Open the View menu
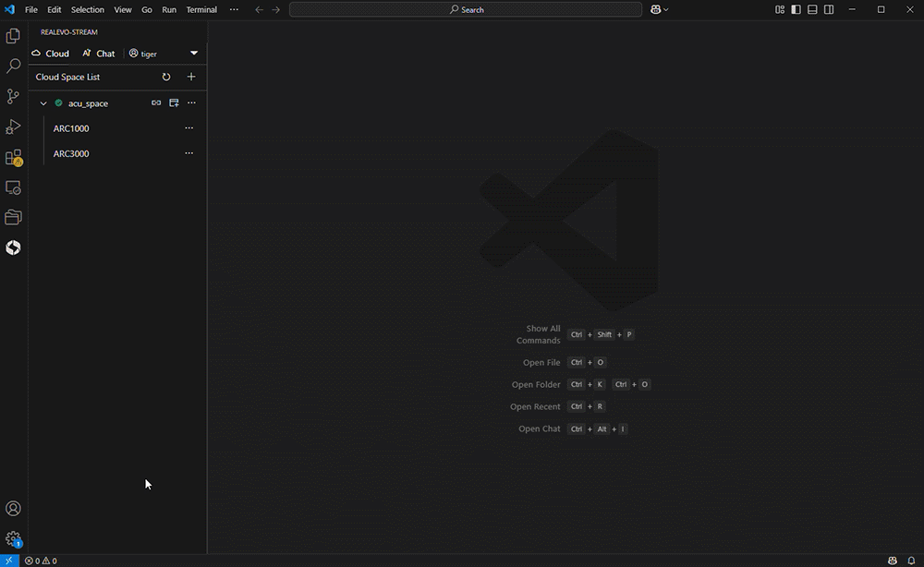The width and height of the screenshot is (924, 567). (123, 9)
